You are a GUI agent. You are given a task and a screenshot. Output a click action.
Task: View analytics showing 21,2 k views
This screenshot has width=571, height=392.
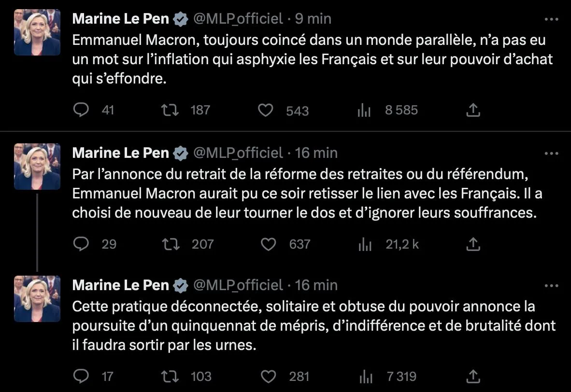pyautogui.click(x=365, y=245)
